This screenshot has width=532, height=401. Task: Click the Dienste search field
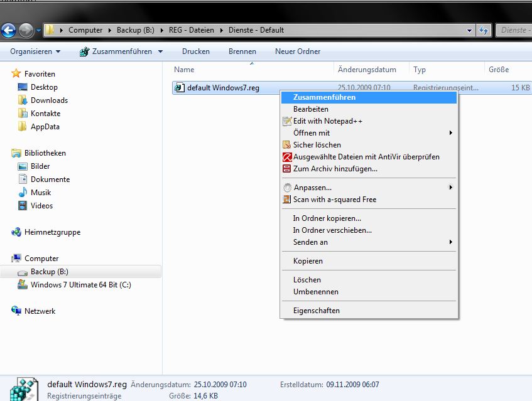[x=514, y=30]
